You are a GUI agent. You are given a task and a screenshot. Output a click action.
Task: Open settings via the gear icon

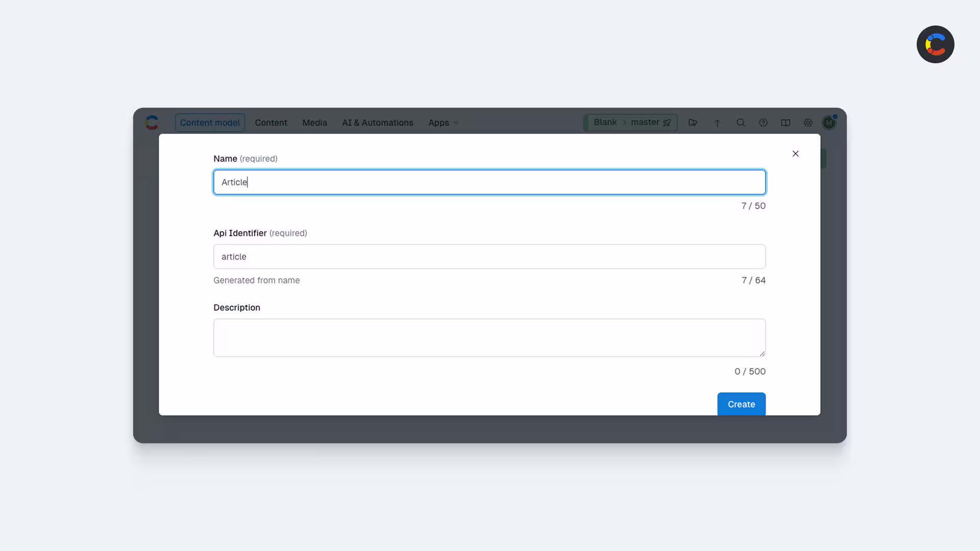pos(808,122)
